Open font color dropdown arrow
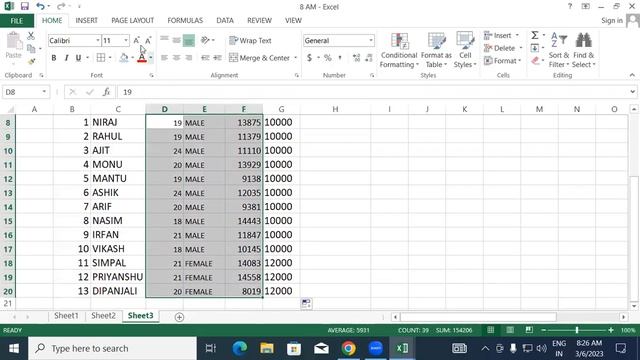 151,58
